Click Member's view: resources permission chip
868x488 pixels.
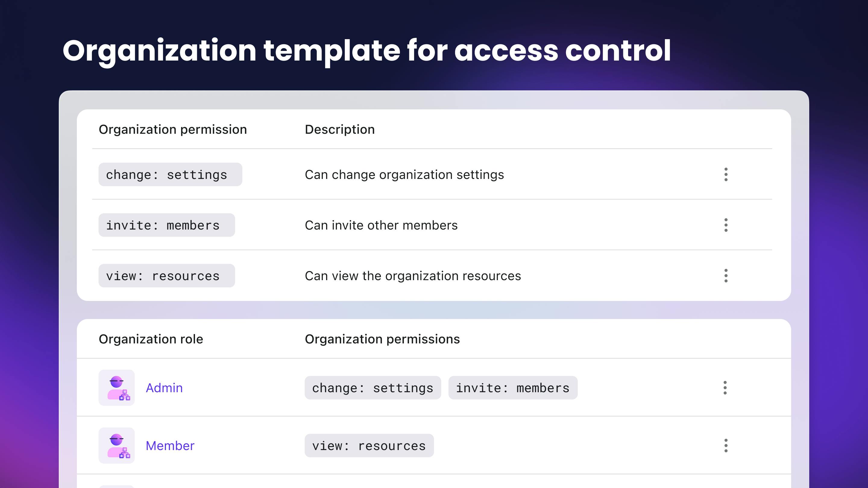(369, 446)
